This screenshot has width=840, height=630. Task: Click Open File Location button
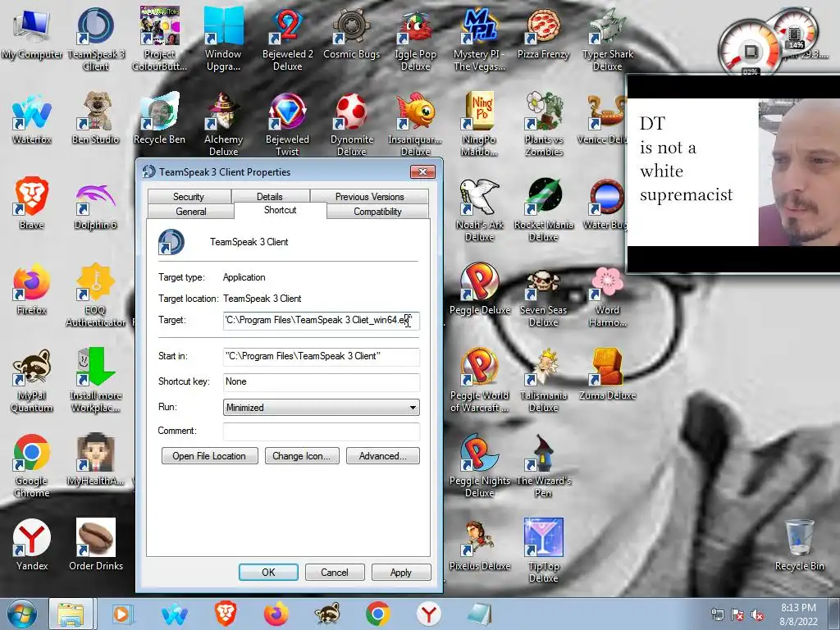click(209, 456)
